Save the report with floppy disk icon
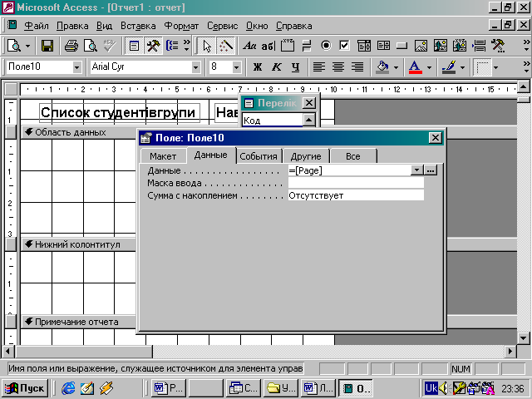532x399 pixels. tap(47, 46)
